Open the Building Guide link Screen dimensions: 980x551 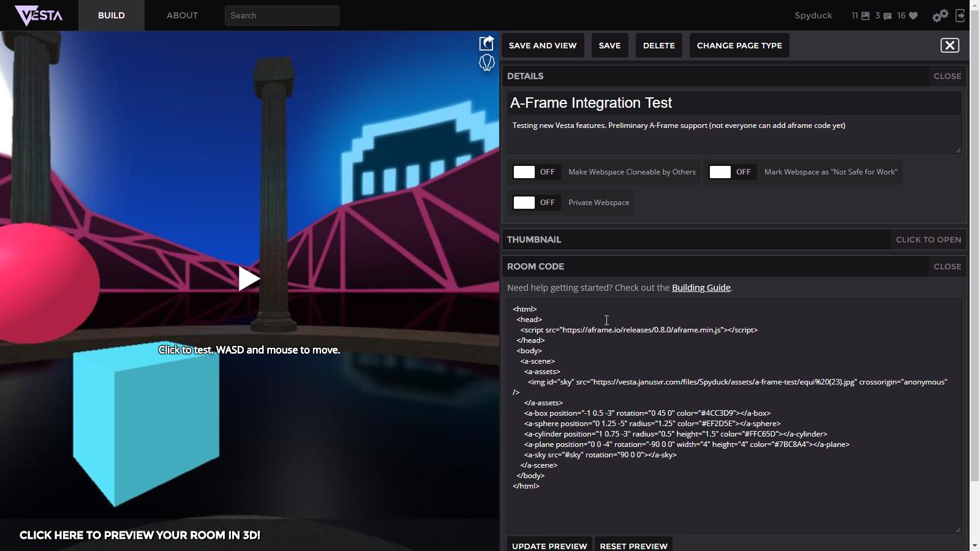(x=701, y=288)
